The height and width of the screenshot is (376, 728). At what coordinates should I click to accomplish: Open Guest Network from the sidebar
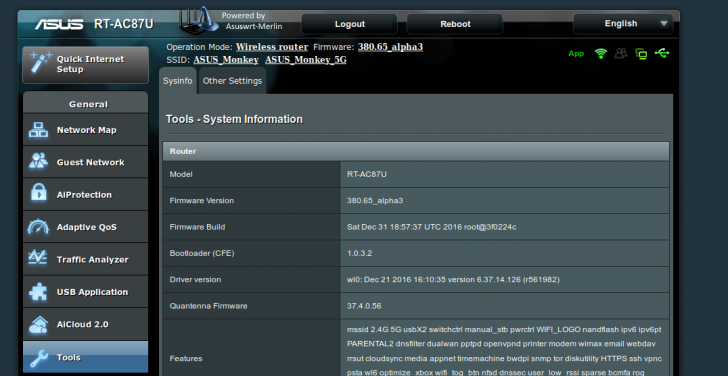pyautogui.click(x=85, y=162)
